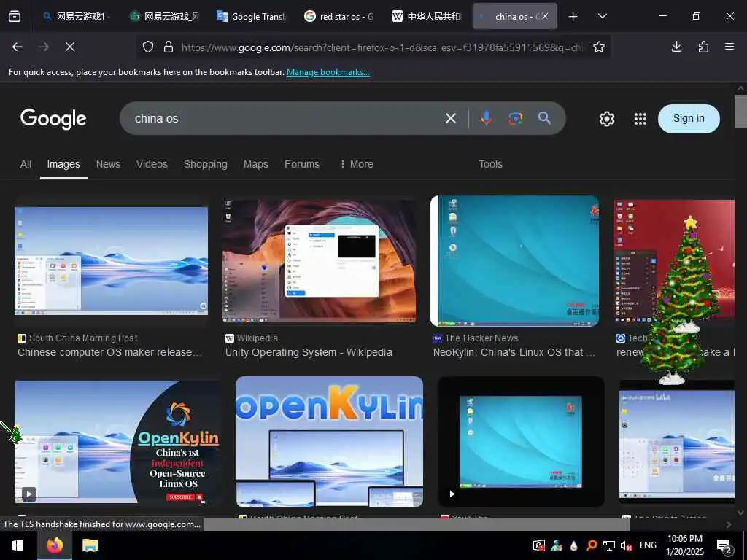747x560 pixels.
Task: Switch to Shopping results
Action: (205, 164)
